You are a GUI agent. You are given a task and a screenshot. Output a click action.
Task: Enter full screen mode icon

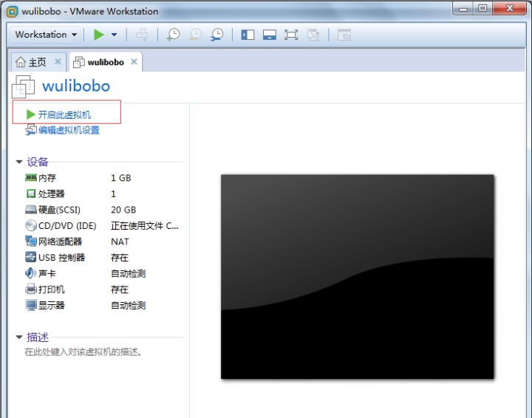[291, 35]
